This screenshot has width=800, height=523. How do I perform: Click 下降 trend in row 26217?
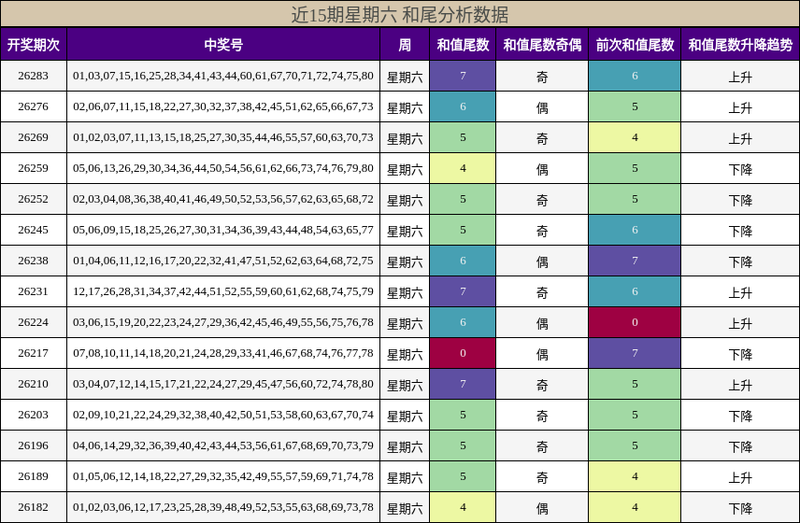740,354
